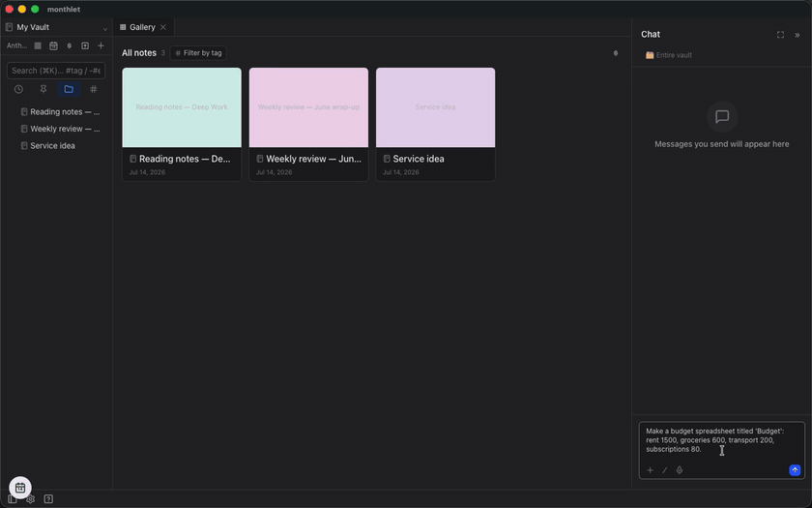Click the 'Service idea' card title
Viewport: 812px width, 508px height.
[419, 159]
